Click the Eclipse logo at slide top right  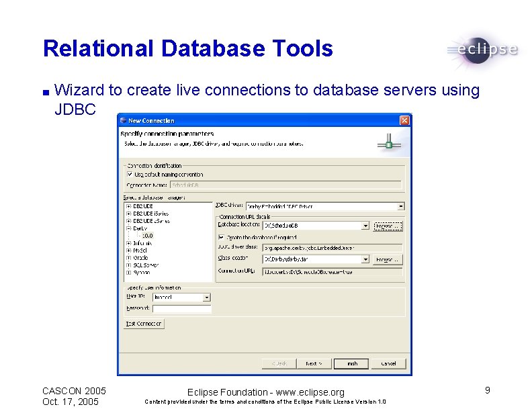coord(482,50)
